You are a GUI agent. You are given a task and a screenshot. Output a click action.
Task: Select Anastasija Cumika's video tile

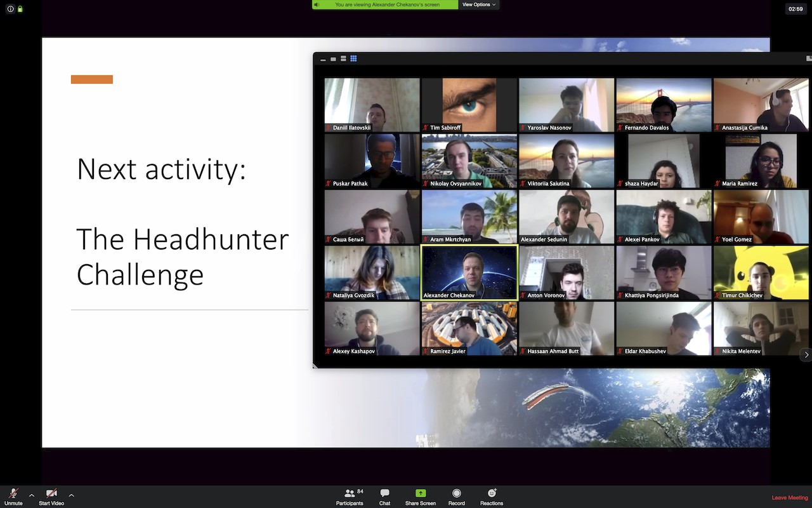(x=761, y=105)
